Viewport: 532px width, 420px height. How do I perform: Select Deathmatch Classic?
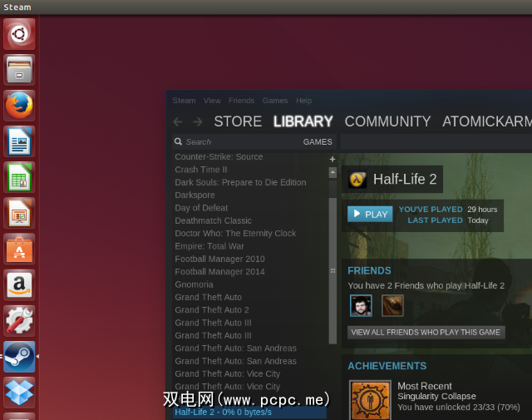pos(213,220)
